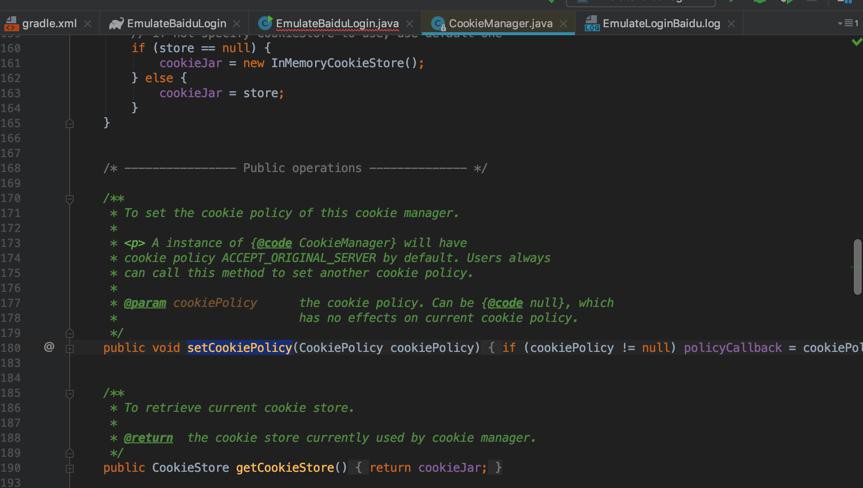Click the class icon on EmulateBaiduLogin.java tab
The image size is (863, 488).
coord(265,24)
